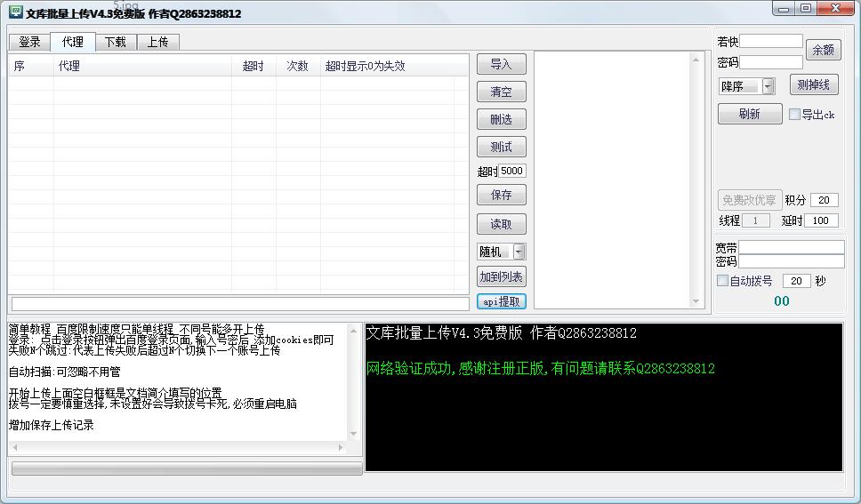Viewport: 861px width, 504px height.
Task: Click the api提取 button
Action: pyautogui.click(x=502, y=301)
